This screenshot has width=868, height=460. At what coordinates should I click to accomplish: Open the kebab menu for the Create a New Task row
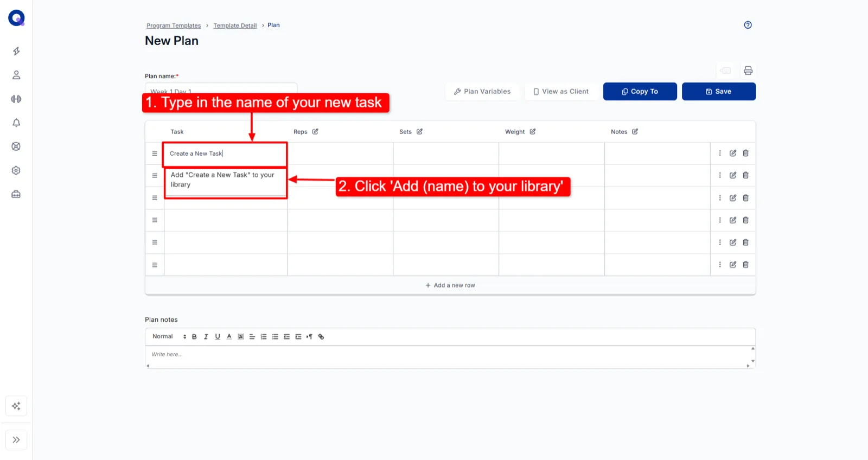click(x=720, y=153)
